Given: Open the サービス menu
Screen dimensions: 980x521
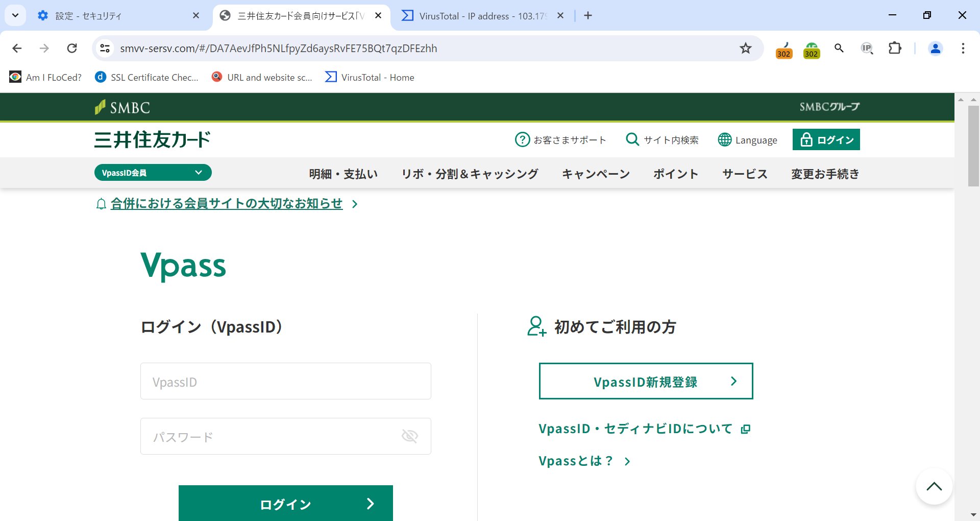Looking at the screenshot, I should tap(745, 174).
